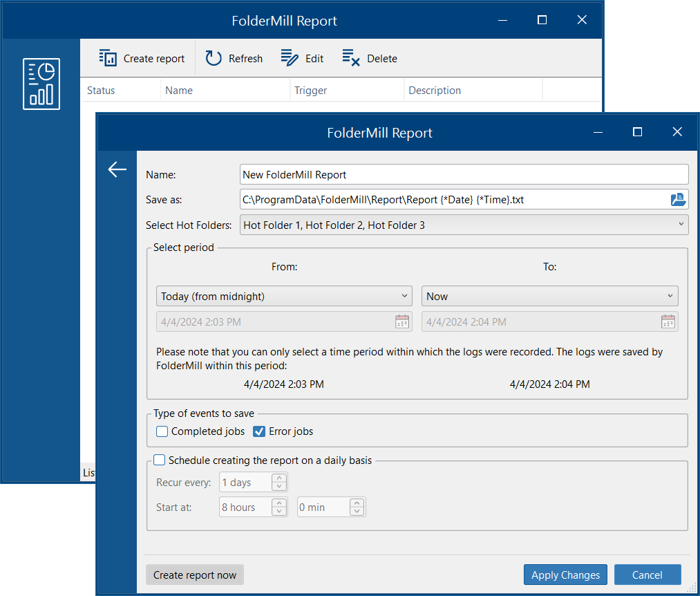Open calendar picker for the From date
This screenshot has height=596, width=700.
402,322
